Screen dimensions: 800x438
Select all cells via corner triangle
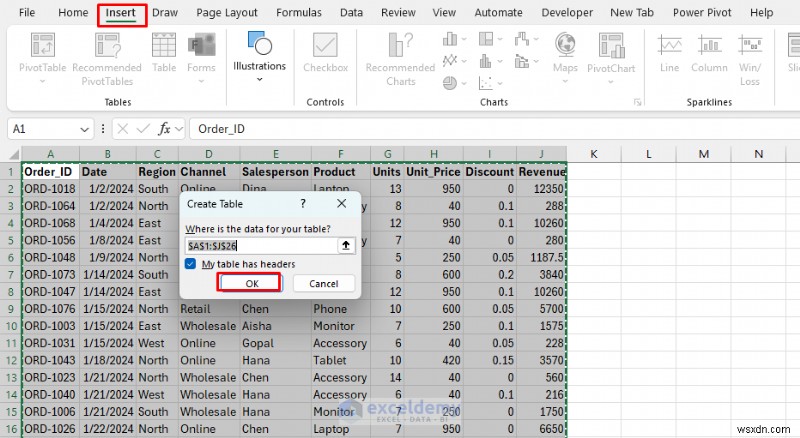(x=14, y=154)
